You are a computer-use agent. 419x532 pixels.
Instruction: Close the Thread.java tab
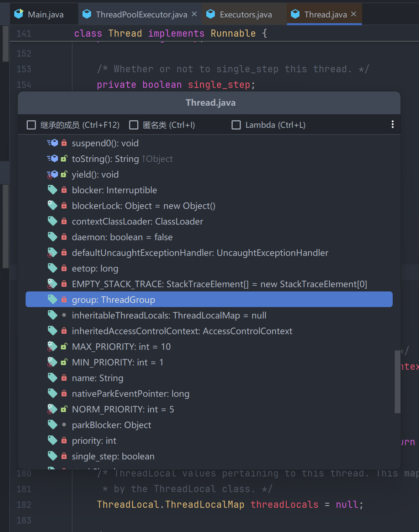[354, 14]
